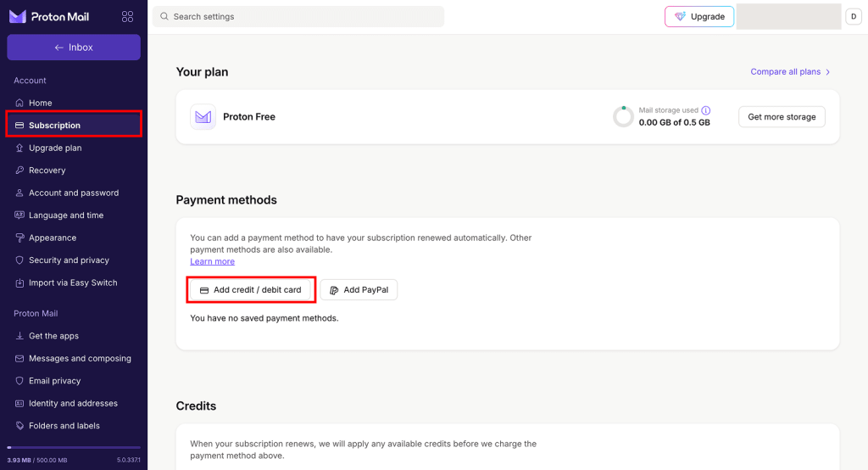Viewport: 868px width, 470px height.
Task: Select Subscription sidebar item
Action: (x=74, y=126)
